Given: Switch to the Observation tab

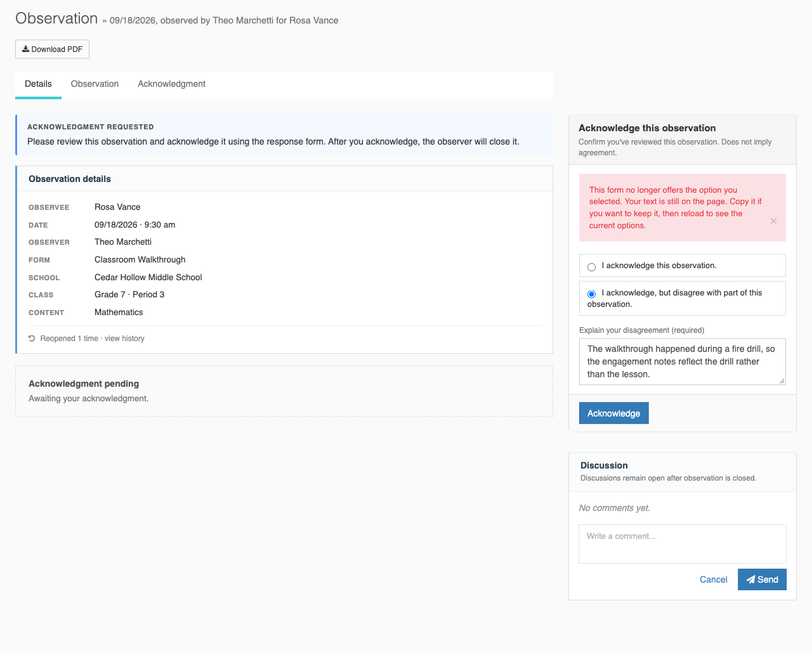Looking at the screenshot, I should (x=95, y=84).
